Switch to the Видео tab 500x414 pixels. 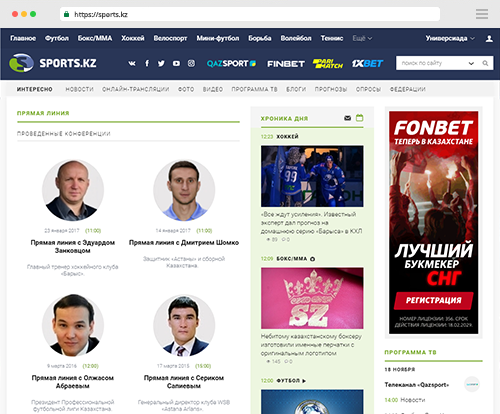[x=213, y=89]
